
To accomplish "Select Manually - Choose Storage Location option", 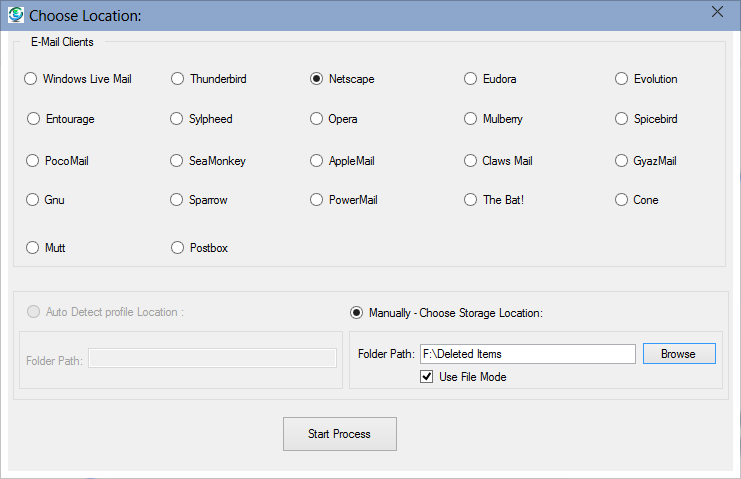I will (x=357, y=313).
